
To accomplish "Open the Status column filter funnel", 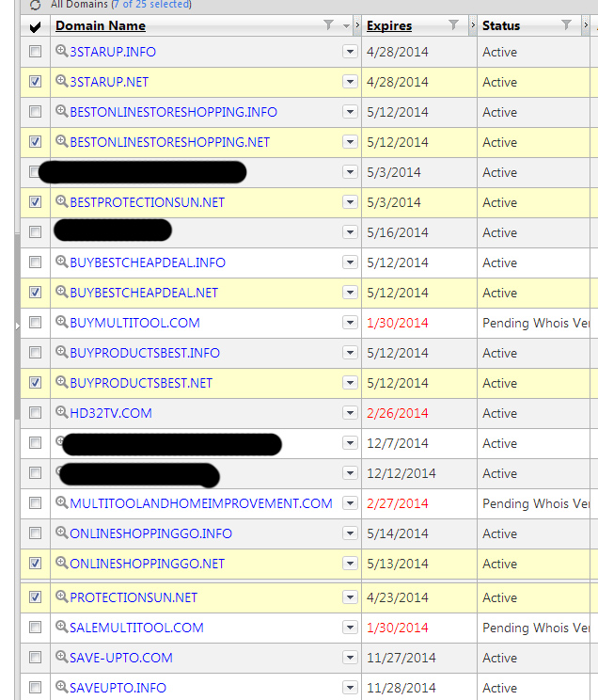I will pyautogui.click(x=566, y=25).
